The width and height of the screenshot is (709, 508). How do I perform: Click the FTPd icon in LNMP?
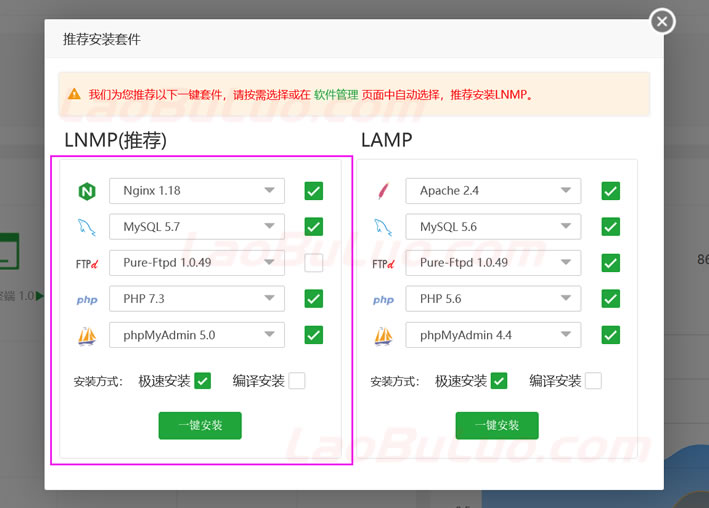pyautogui.click(x=87, y=264)
